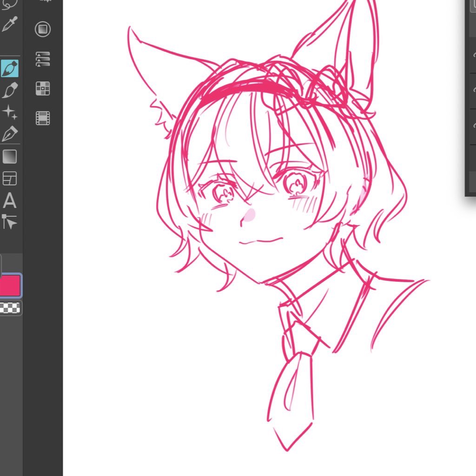This screenshot has width=476, height=476.
Task: Select the Gradient tool
Action: [x=10, y=157]
